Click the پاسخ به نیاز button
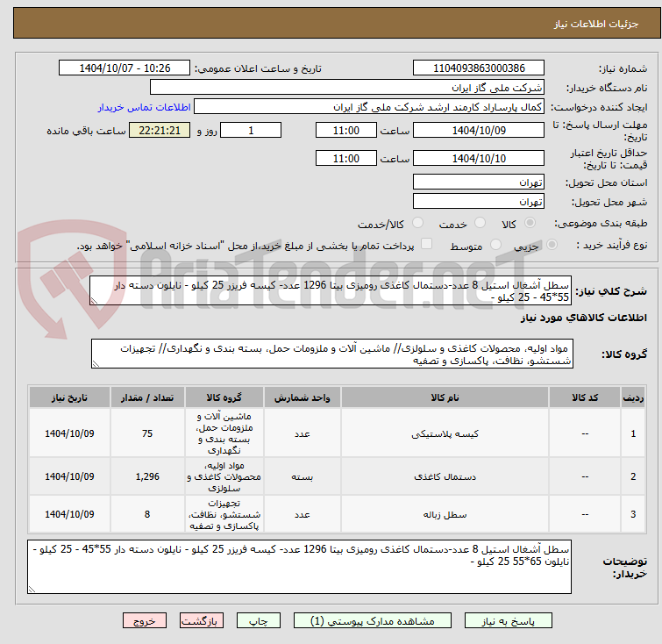Image resolution: width=662 pixels, height=644 pixels. coord(509,621)
